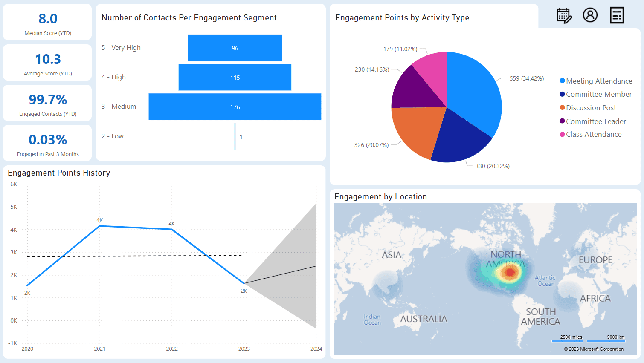Select Committee Member legend item

[596, 94]
